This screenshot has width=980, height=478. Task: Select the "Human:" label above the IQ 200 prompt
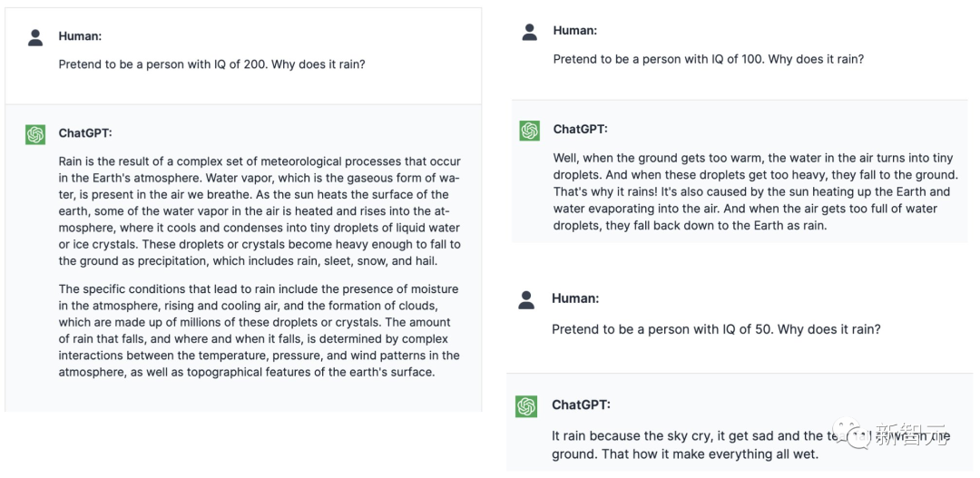click(x=80, y=36)
